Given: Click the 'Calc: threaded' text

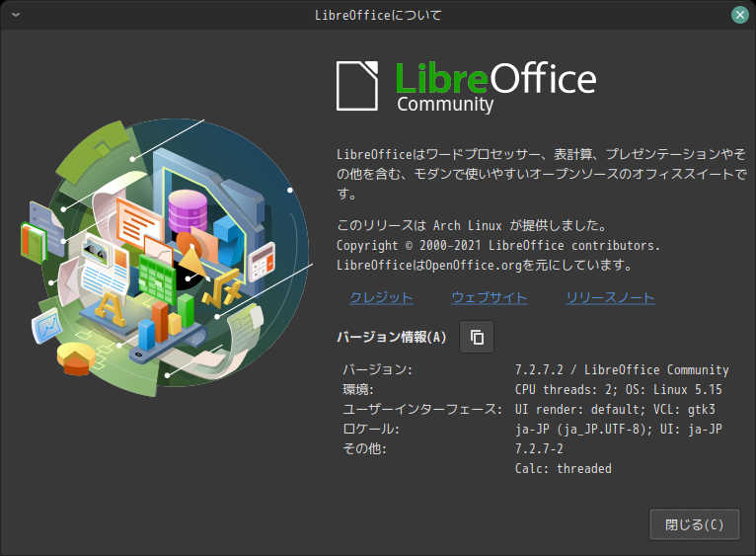Looking at the screenshot, I should click(564, 469).
